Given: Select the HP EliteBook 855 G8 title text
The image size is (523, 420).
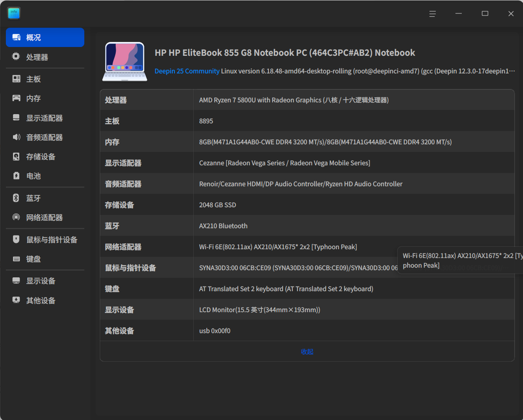Looking at the screenshot, I should [x=285, y=52].
